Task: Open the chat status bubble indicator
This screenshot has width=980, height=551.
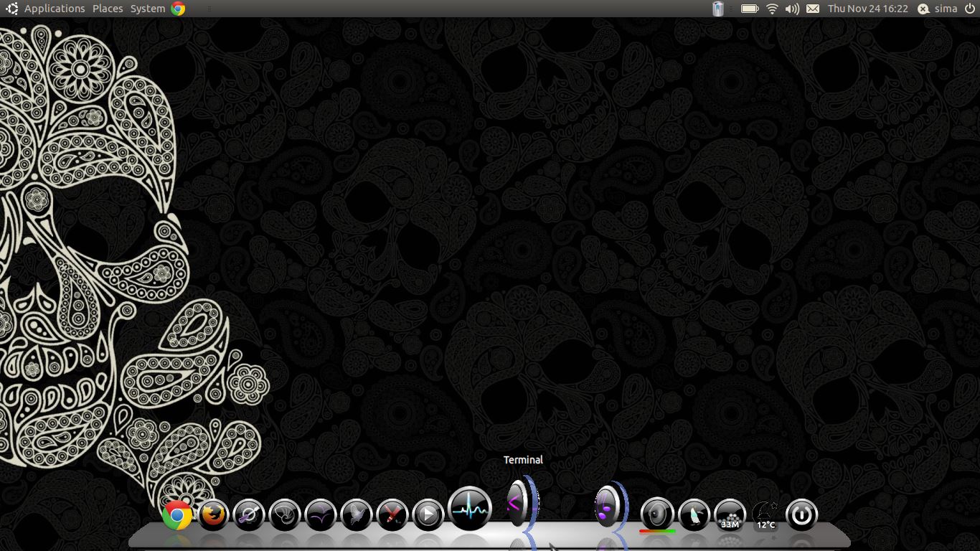Action: 923,9
